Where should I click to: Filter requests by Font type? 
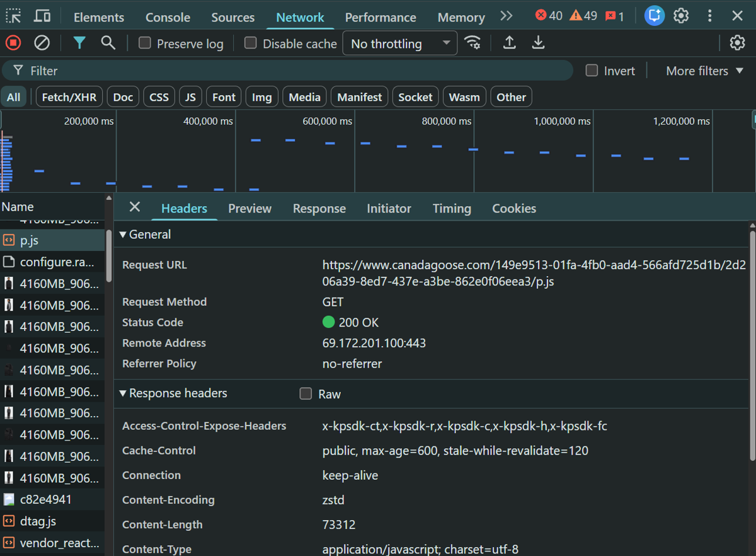coord(224,97)
